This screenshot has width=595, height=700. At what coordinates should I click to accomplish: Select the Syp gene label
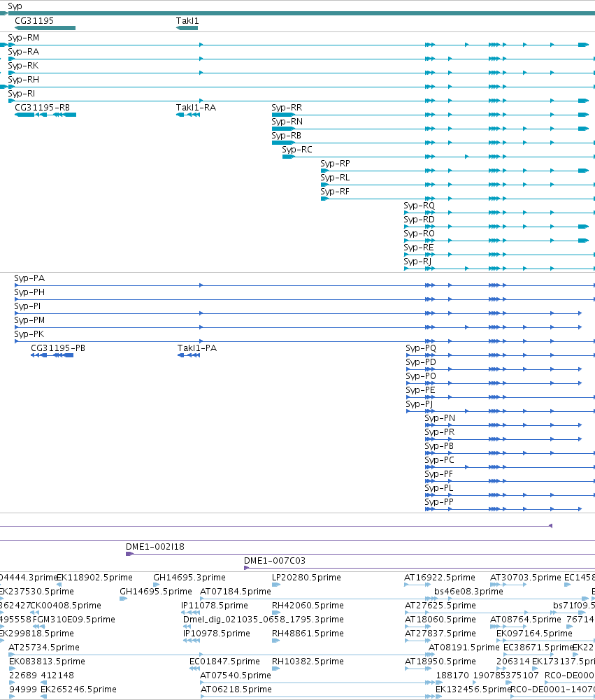(x=15, y=6)
